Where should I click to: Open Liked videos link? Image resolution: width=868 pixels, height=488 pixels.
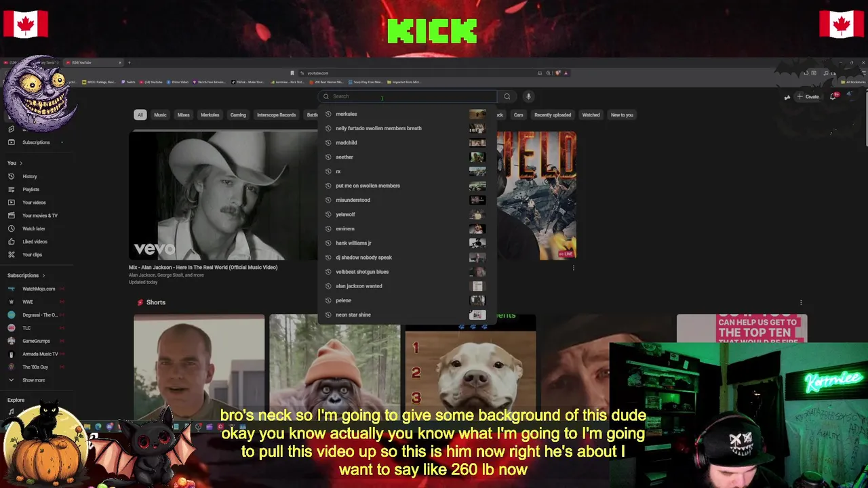click(x=35, y=241)
